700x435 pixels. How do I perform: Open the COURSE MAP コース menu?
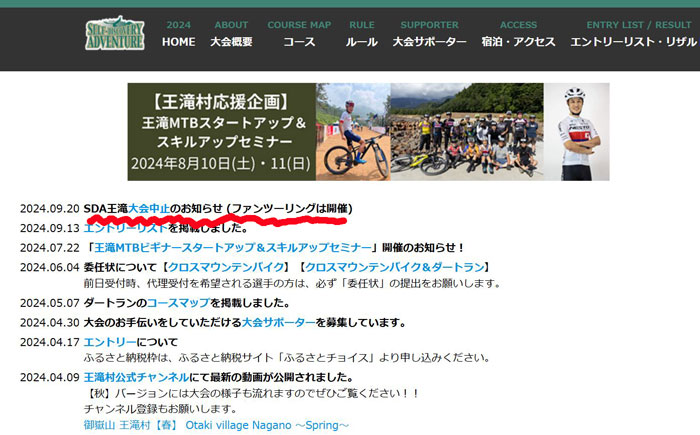(299, 34)
